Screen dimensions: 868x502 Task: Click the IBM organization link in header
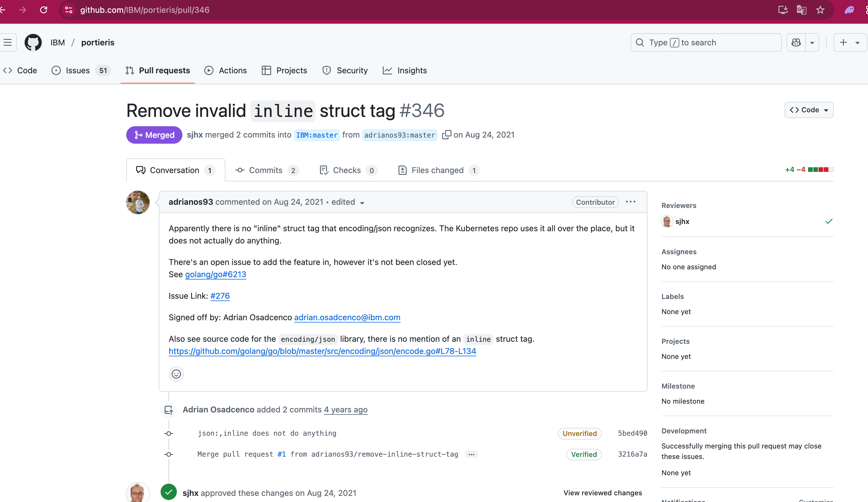[x=58, y=42]
